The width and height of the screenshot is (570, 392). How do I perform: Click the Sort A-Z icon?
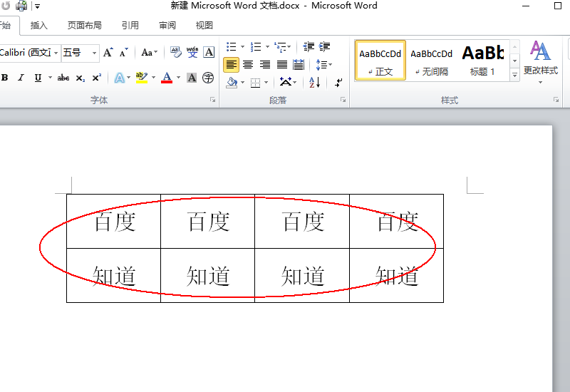click(314, 83)
